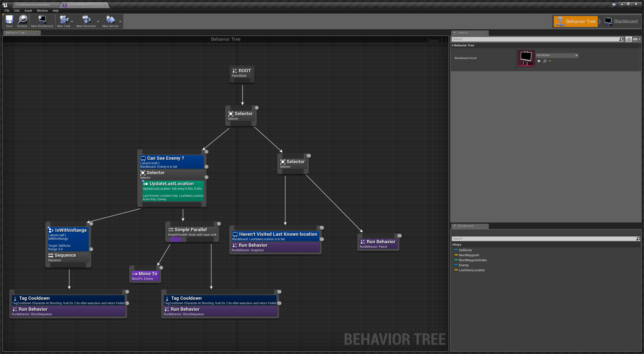Collapse the Keys section in Blackboard
This screenshot has width=644, height=354.
pos(453,244)
